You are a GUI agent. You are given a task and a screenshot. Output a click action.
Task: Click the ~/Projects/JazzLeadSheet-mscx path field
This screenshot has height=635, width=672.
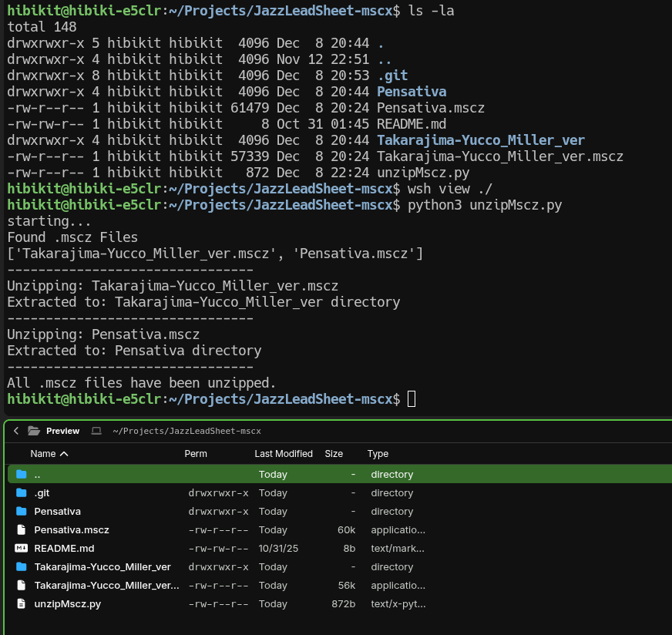coord(186,431)
